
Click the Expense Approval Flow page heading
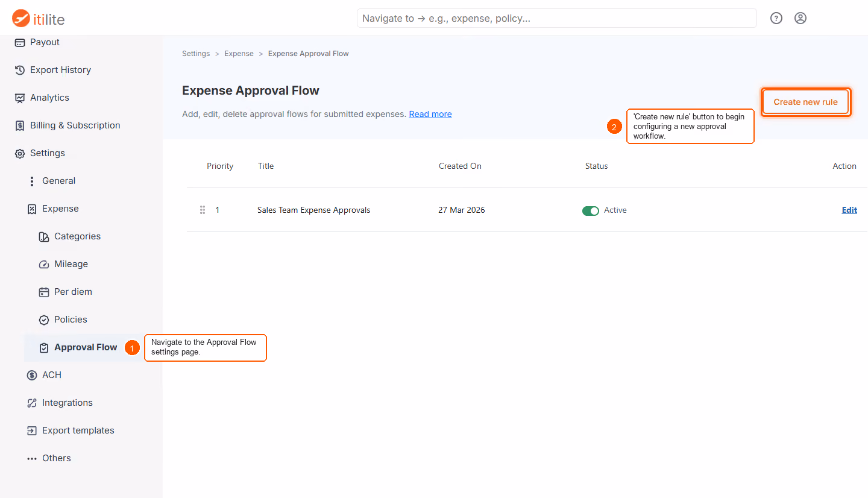coord(251,90)
